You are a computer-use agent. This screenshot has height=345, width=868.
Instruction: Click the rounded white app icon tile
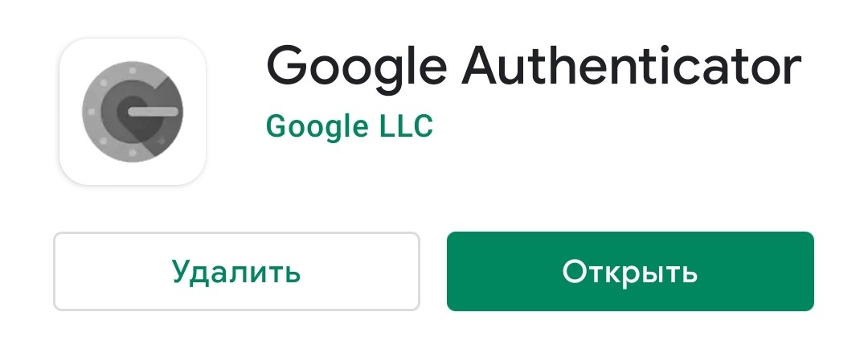pos(133,111)
